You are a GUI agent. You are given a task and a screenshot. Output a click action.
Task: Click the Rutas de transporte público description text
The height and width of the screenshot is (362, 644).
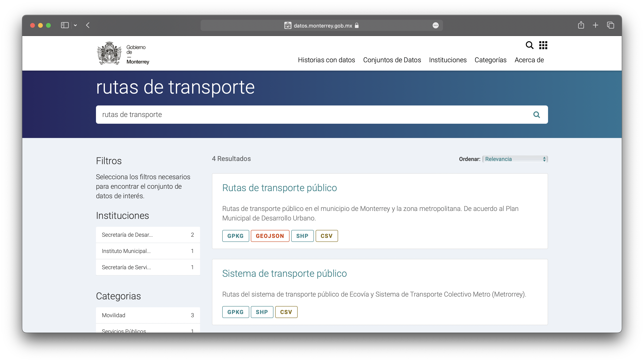click(x=370, y=213)
